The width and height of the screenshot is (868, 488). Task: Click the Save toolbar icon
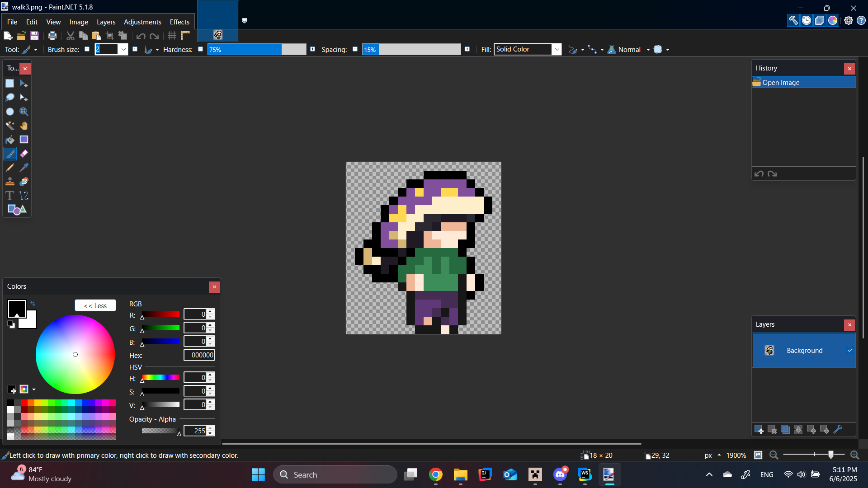coord(34,36)
